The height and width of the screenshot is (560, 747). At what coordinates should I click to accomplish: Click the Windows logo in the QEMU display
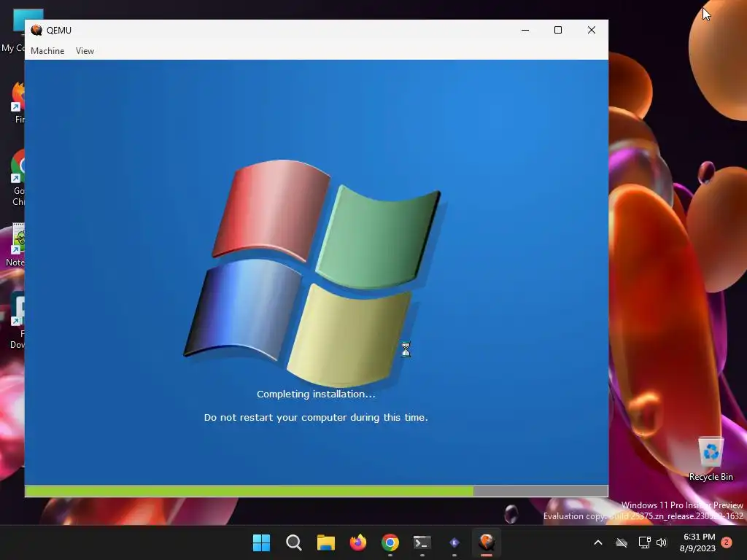(x=312, y=273)
